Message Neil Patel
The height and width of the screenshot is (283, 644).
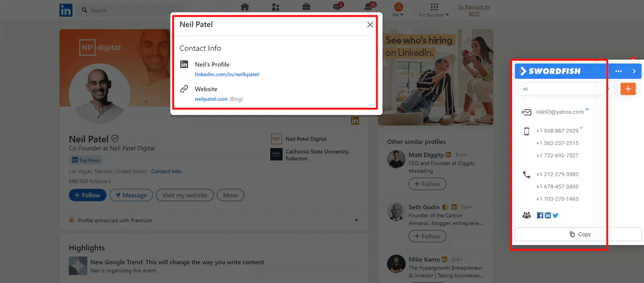coord(131,195)
